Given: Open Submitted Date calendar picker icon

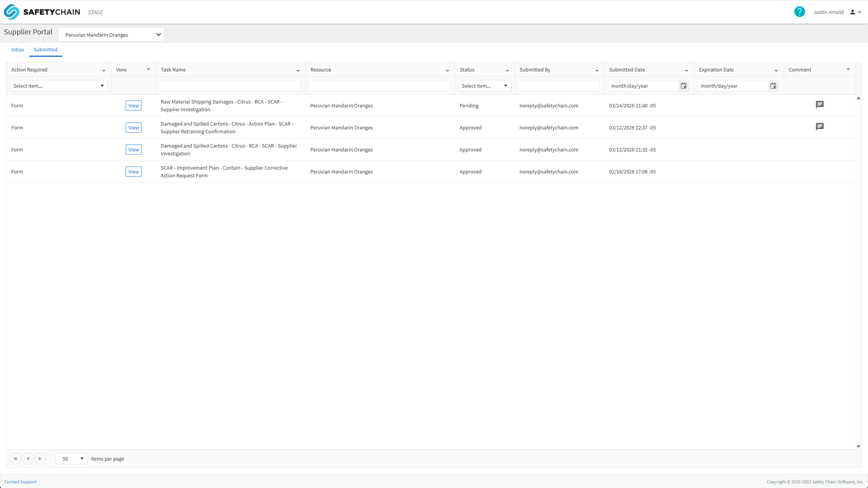Looking at the screenshot, I should [x=683, y=86].
